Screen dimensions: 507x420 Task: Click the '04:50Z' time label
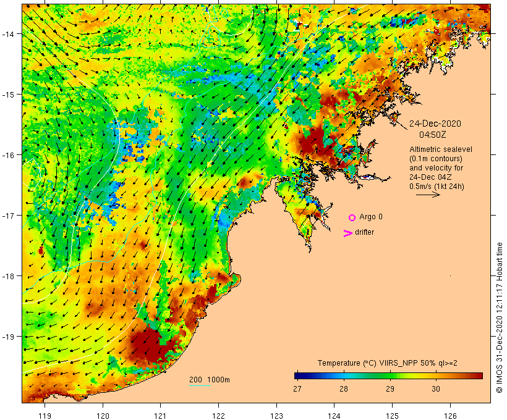[x=432, y=135]
